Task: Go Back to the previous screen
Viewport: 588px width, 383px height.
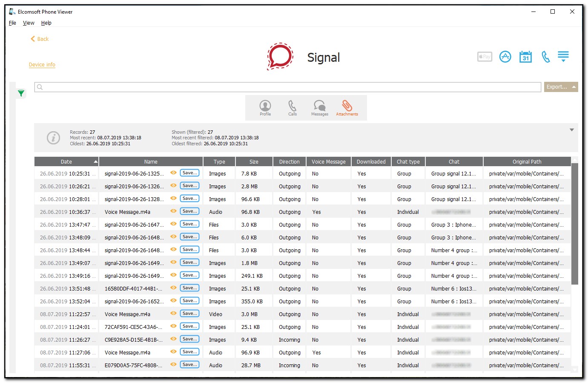Action: [40, 39]
